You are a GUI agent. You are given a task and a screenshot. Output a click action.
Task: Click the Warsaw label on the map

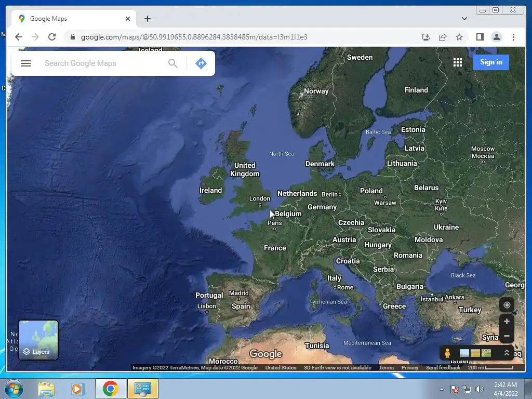[x=385, y=203]
